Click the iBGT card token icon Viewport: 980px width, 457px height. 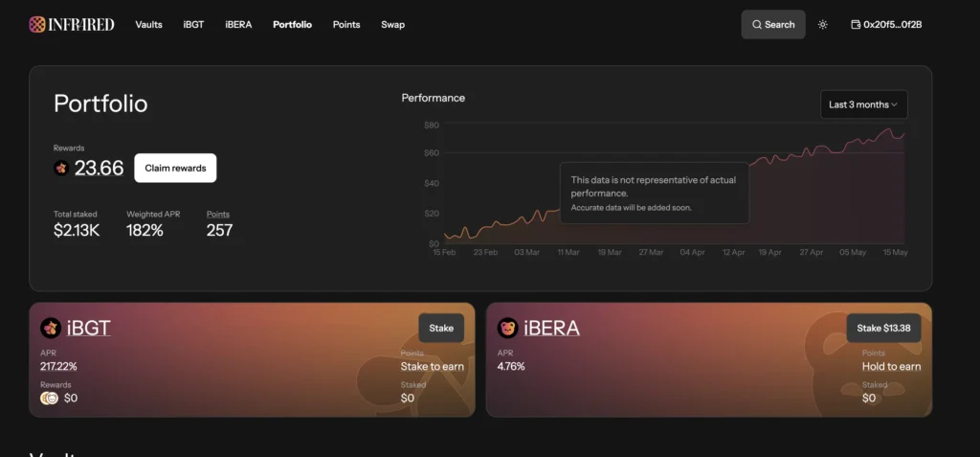(51, 328)
